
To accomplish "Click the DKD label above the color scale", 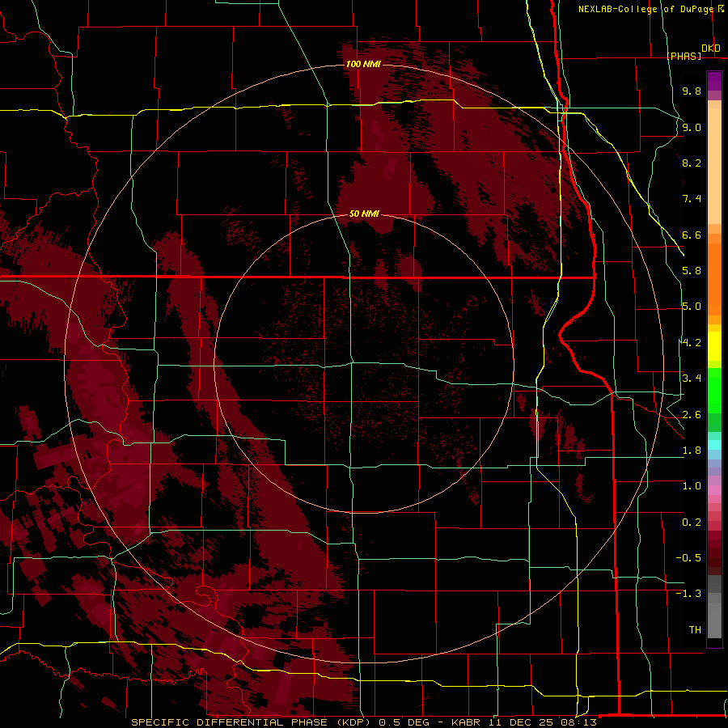I will [x=711, y=49].
